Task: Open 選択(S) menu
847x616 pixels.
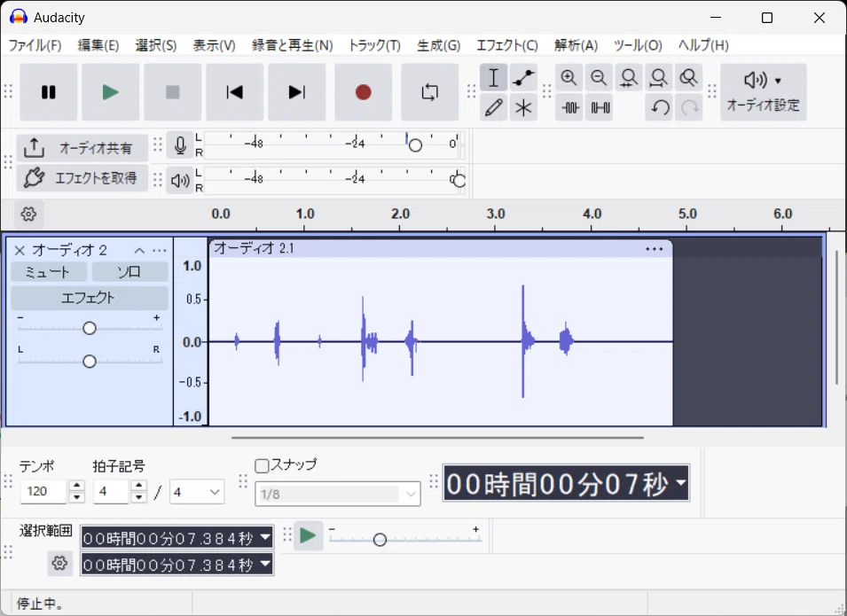Action: 156,45
